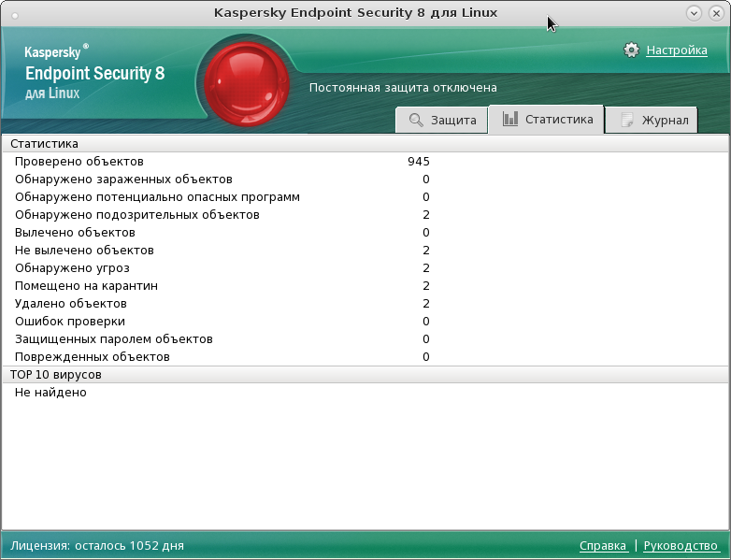The width and height of the screenshot is (731, 560).
Task: Select the Обнаружено зараженных объектов row
Action: 365,179
